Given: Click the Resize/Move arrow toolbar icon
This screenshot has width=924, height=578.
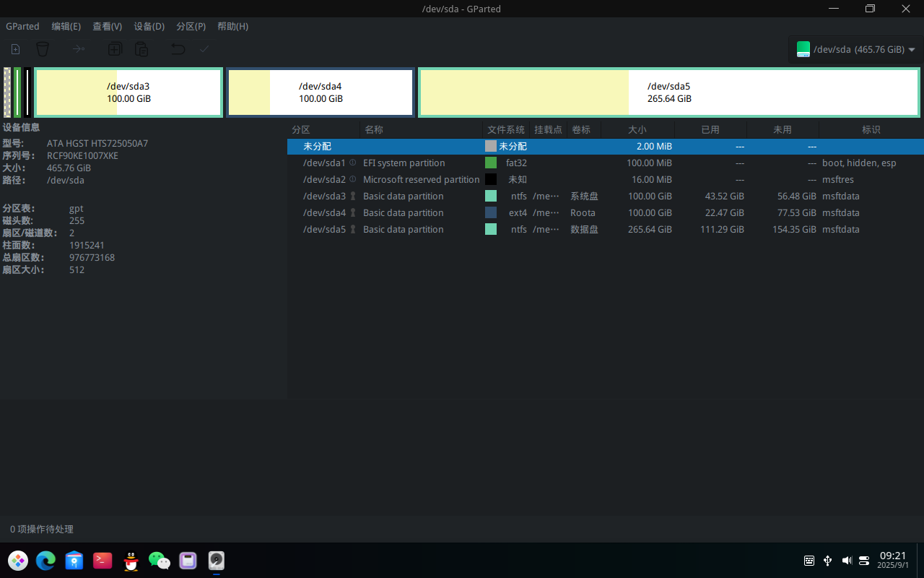Looking at the screenshot, I should tap(79, 49).
